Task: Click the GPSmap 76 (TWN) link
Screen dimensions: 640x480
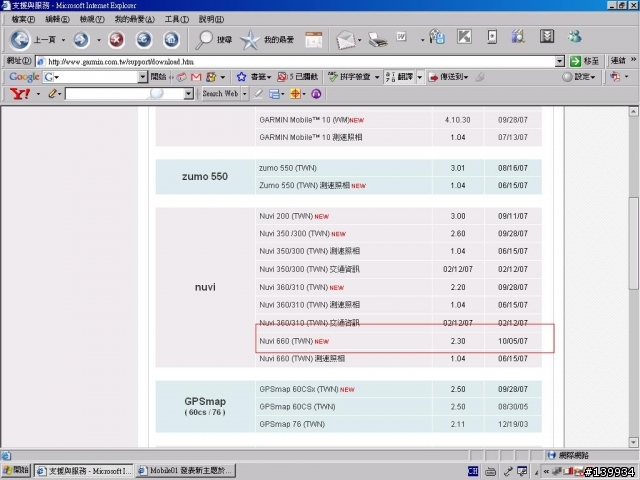Action: (292, 424)
